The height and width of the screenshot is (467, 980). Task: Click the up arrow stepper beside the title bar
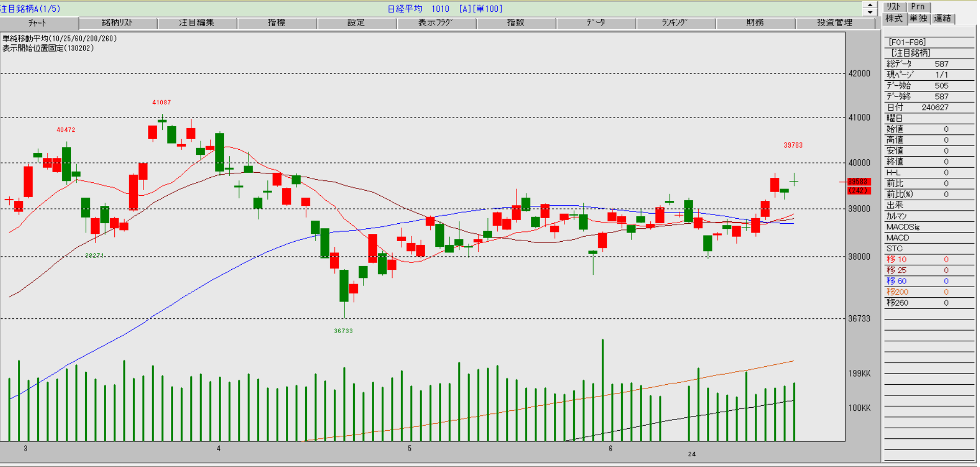(870, 5)
